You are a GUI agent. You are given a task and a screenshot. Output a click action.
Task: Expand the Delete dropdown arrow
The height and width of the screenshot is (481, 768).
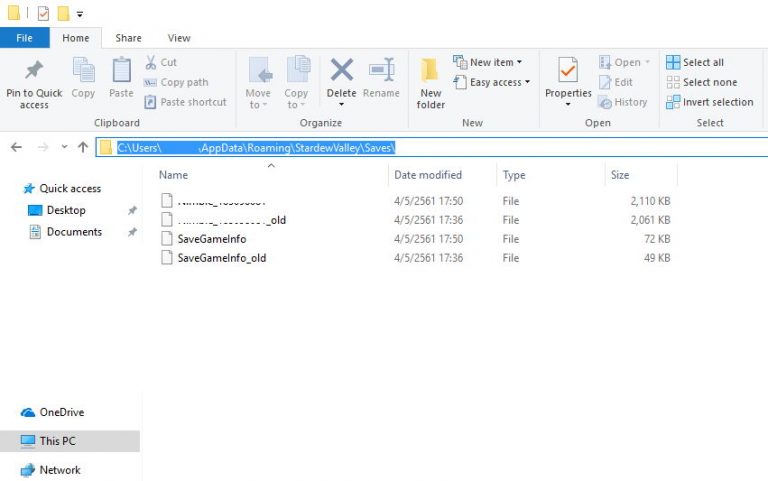tap(341, 104)
